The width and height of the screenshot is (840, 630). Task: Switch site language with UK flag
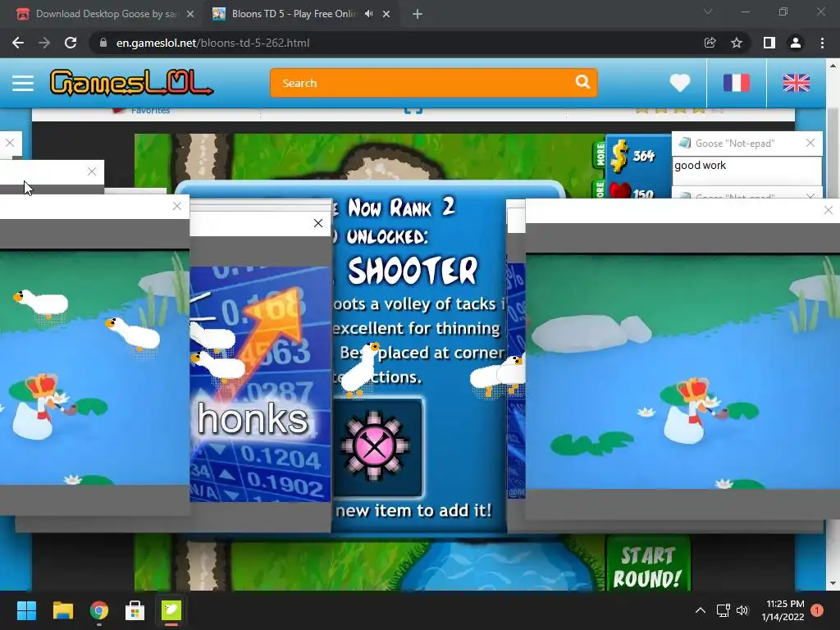point(796,83)
